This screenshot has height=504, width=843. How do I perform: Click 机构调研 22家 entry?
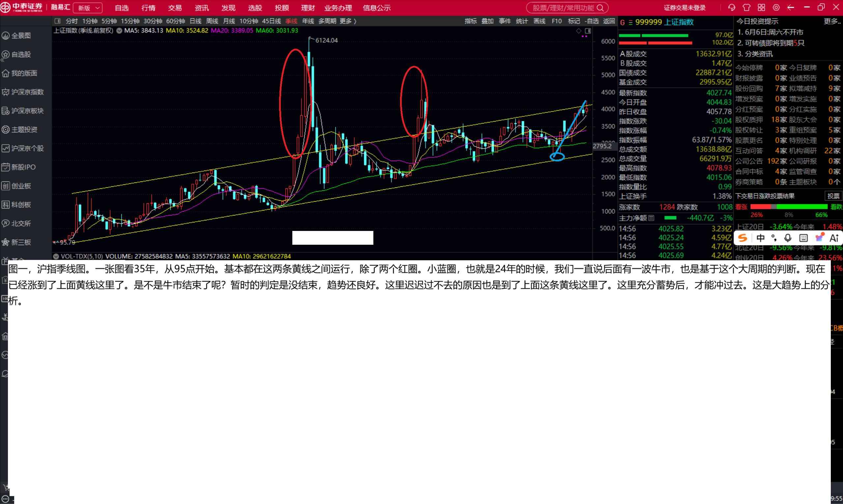point(815,151)
